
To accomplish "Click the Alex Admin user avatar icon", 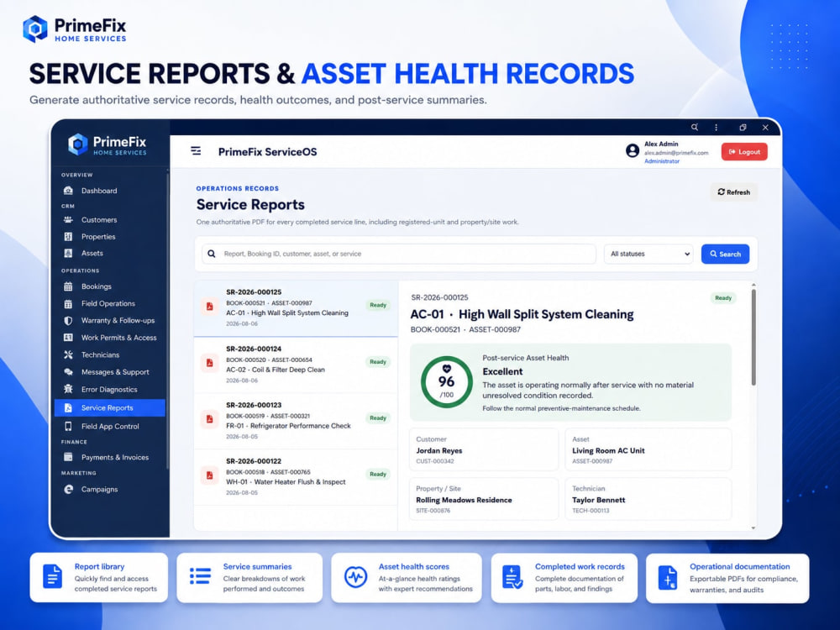I will 633,151.
